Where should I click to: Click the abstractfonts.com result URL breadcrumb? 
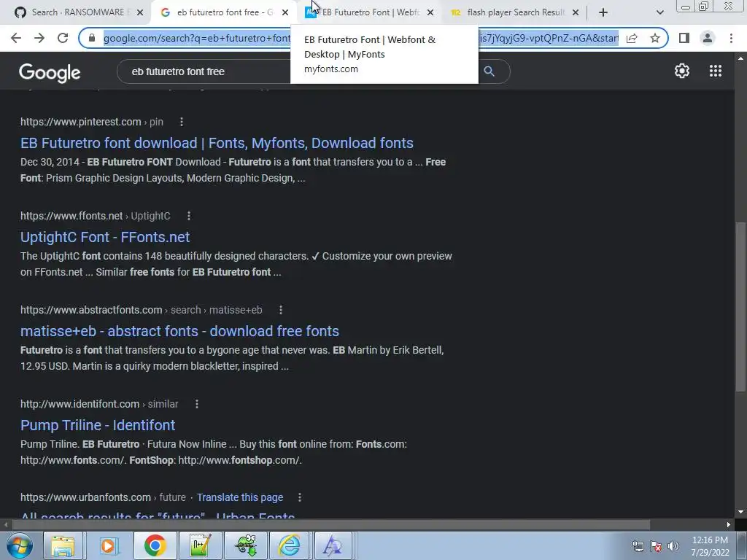[x=141, y=310]
